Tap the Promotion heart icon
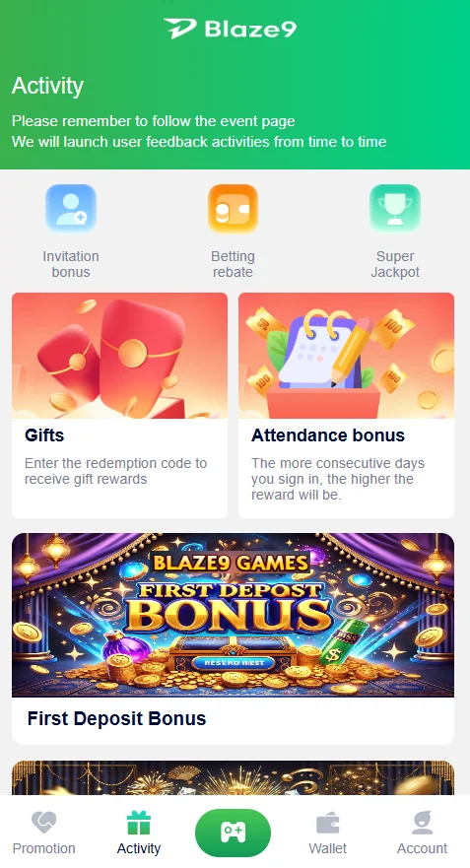Screen dimensions: 470x868 43,822
